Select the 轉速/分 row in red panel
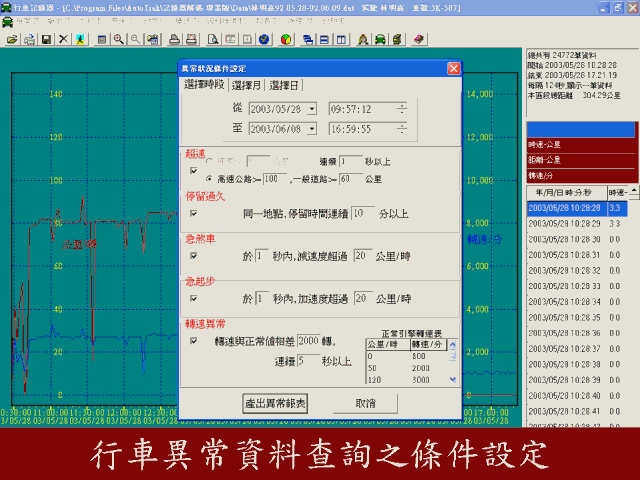The image size is (640, 480). pos(581,176)
